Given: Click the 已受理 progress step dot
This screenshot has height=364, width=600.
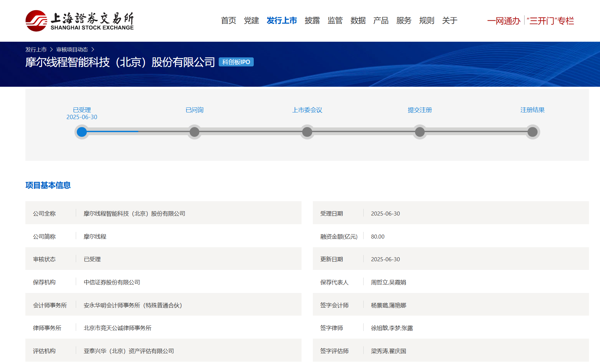Looking at the screenshot, I should point(82,132).
